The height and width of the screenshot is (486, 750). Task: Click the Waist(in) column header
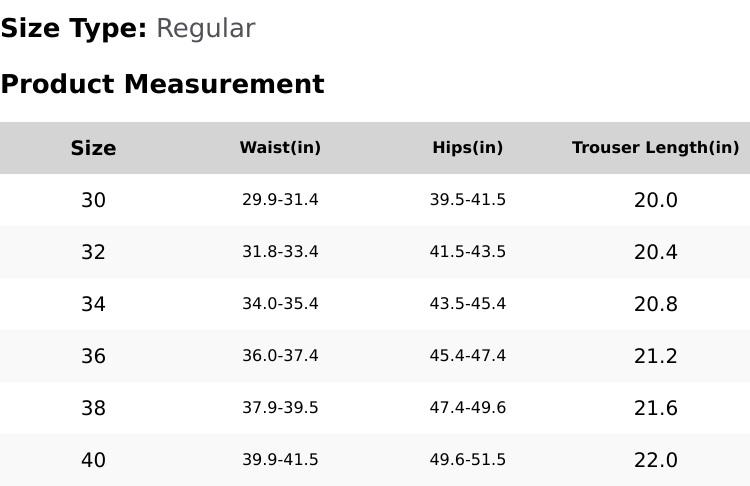click(280, 148)
